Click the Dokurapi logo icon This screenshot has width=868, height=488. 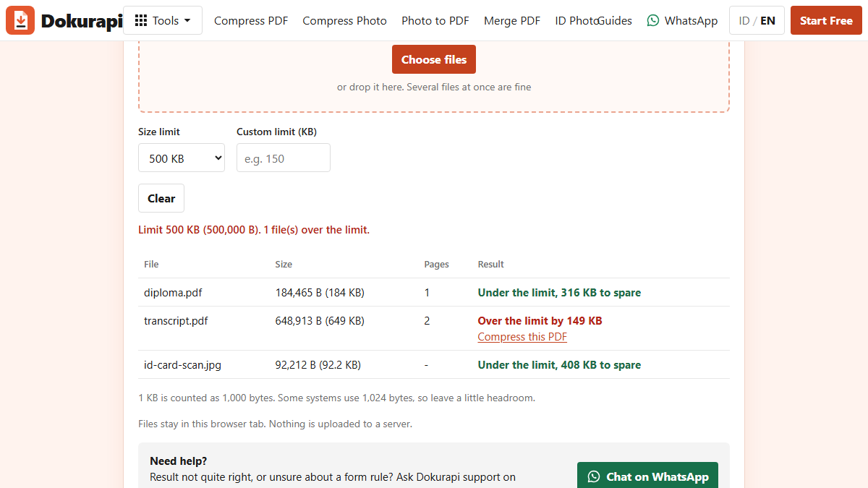[x=20, y=20]
